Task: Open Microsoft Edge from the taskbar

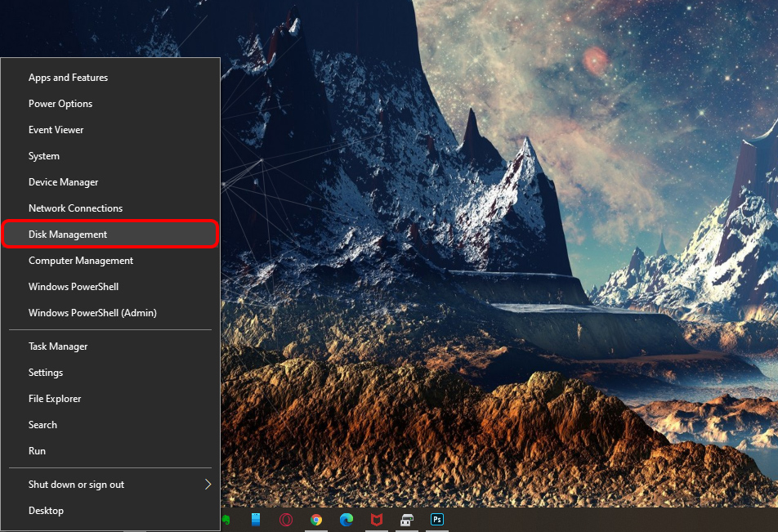Action: coord(347,520)
